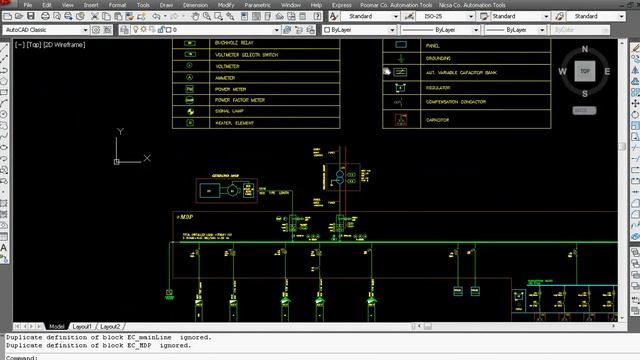The image size is (640, 360).
Task: Click E on the ViewCube compass
Action: [607, 71]
